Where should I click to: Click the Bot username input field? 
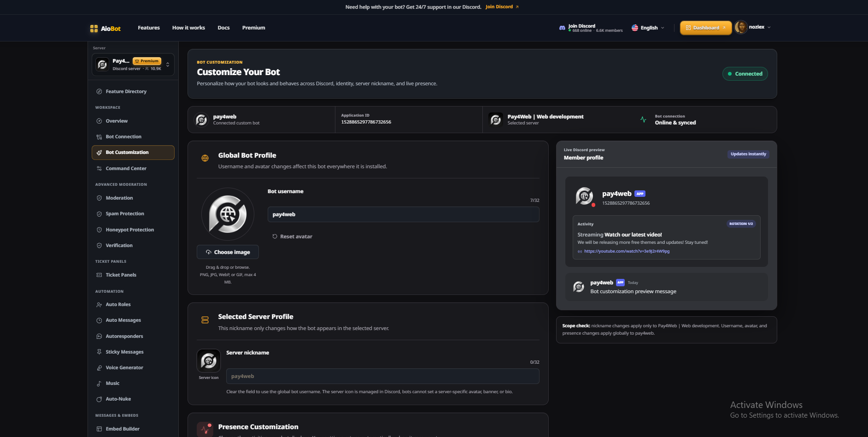point(403,214)
